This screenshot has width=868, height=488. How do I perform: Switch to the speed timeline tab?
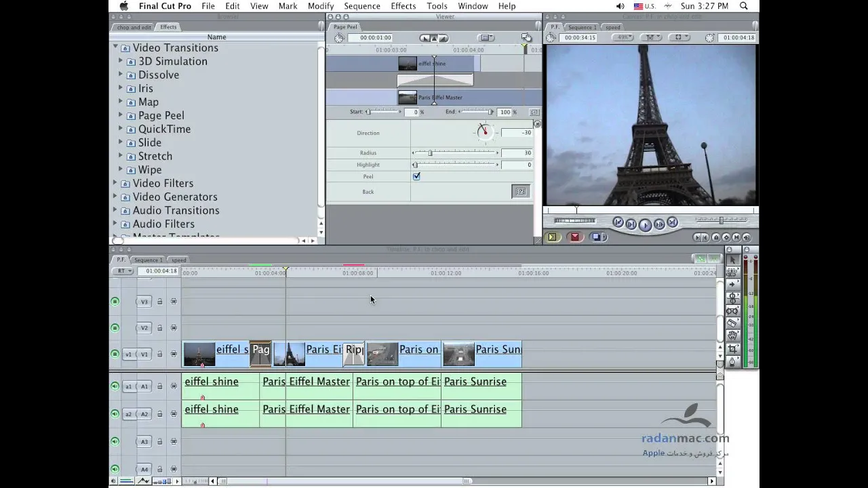click(179, 260)
